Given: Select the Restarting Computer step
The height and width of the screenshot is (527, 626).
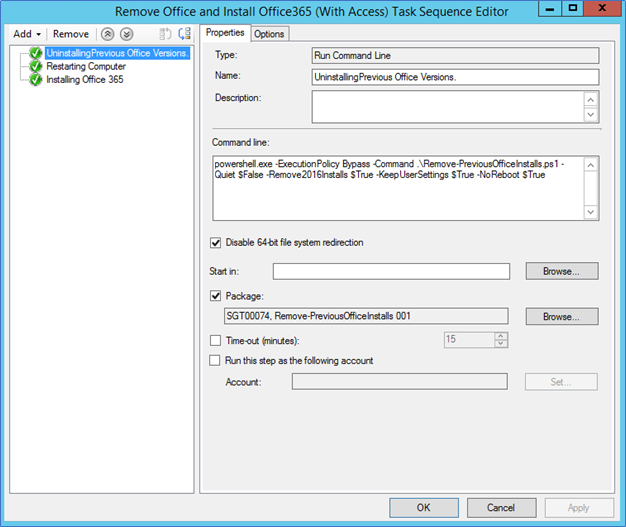Looking at the screenshot, I should 86,66.
